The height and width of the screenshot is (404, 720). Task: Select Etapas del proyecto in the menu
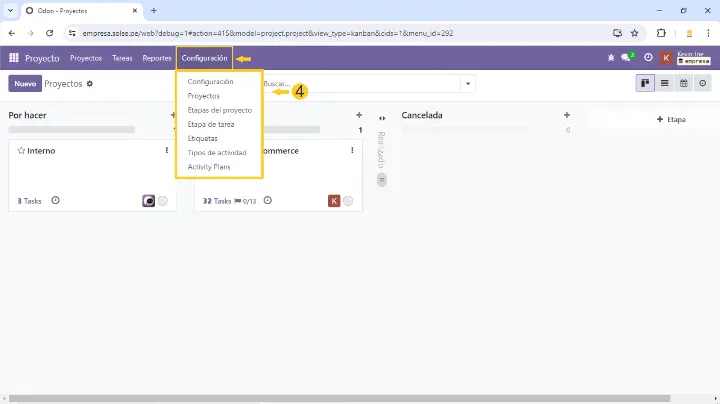coord(220,110)
